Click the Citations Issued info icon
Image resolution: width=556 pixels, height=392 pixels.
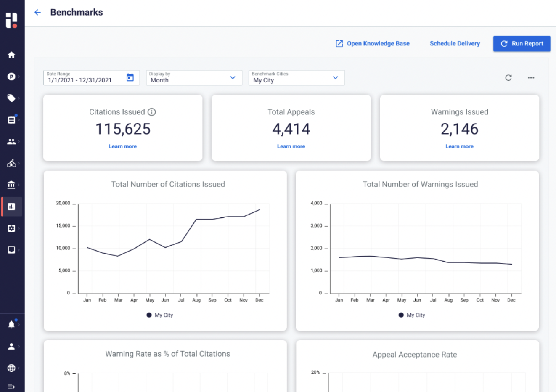(152, 112)
